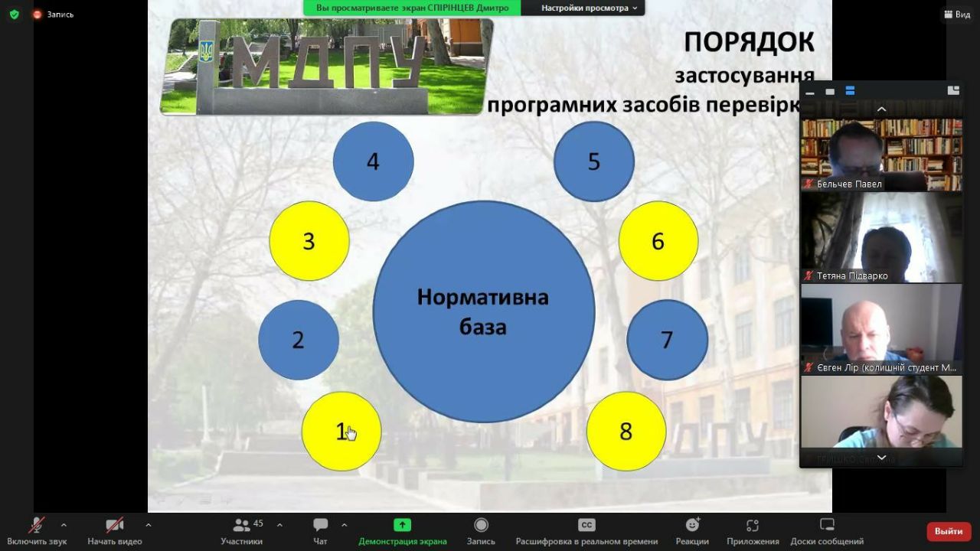Switch video panel to vertical strip view
The width and height of the screenshot is (980, 551).
pos(850,91)
